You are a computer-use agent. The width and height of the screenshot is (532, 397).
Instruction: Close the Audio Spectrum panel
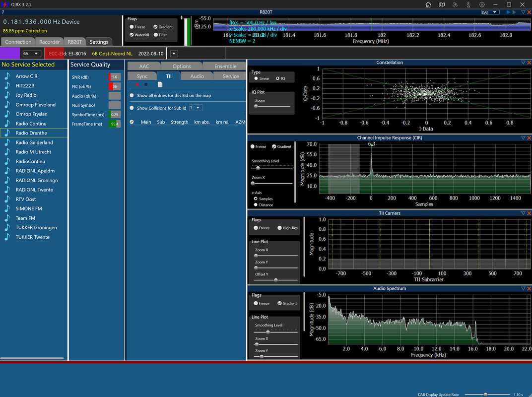point(529,288)
